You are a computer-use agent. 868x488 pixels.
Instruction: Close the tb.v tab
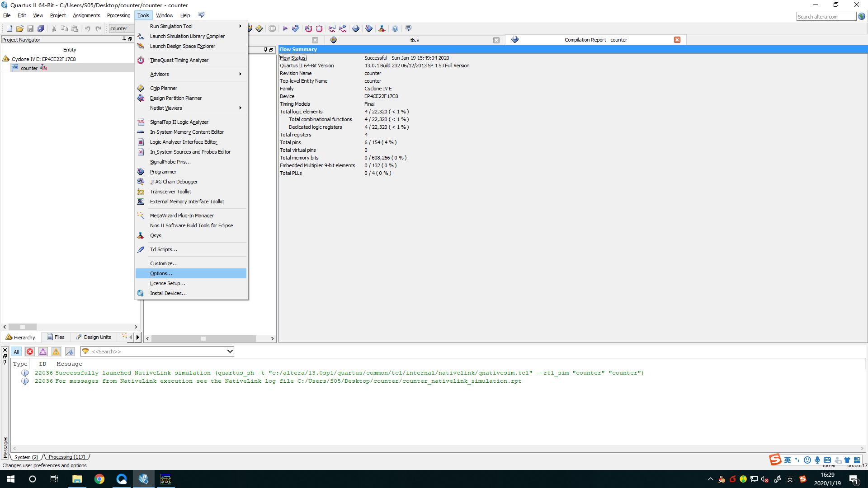coord(496,40)
